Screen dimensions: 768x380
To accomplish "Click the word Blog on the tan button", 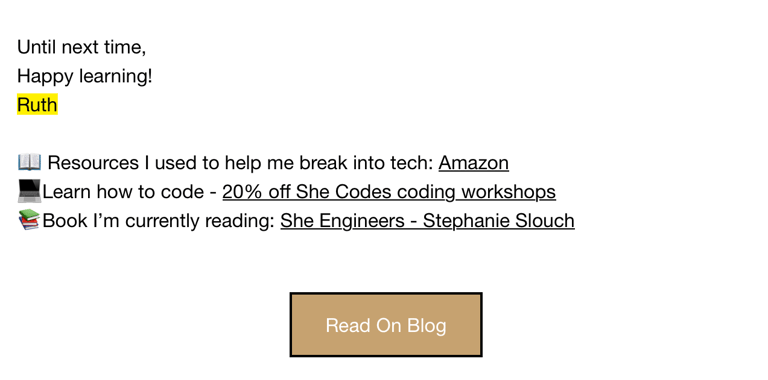I will [x=421, y=326].
